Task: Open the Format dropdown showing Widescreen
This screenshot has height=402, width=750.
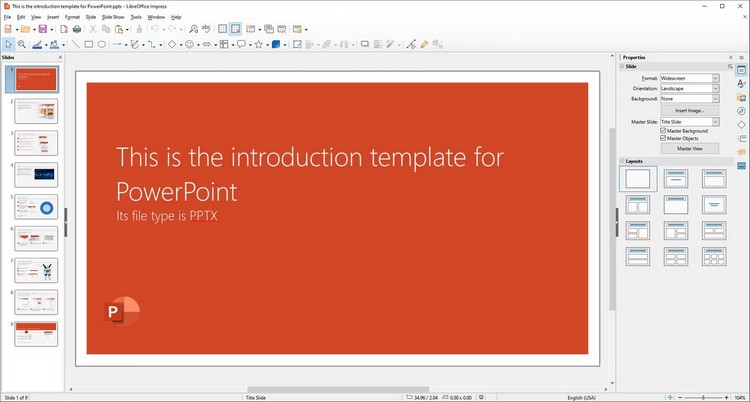Action: tap(689, 78)
